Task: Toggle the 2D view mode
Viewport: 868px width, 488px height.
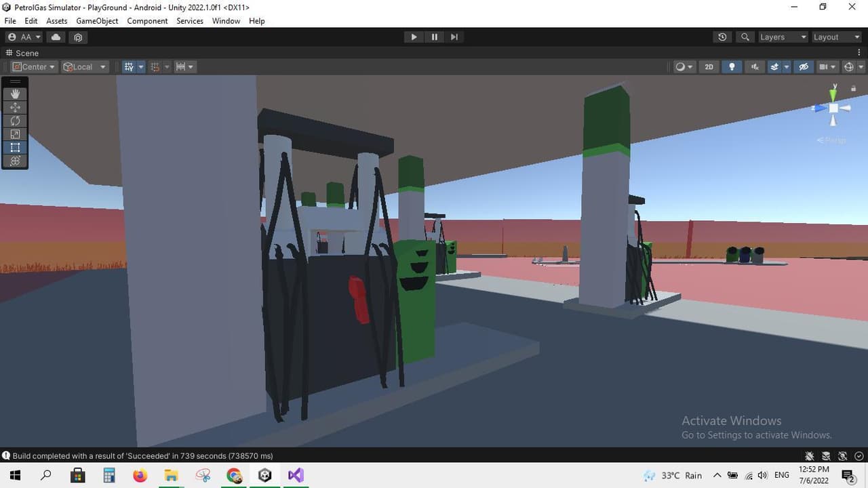Action: pyautogui.click(x=709, y=66)
